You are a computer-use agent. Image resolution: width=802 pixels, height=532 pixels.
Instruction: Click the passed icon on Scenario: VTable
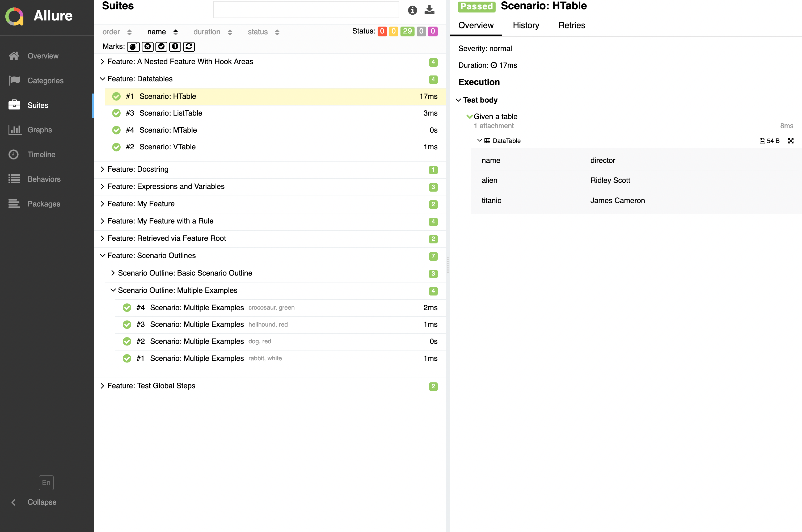click(x=116, y=147)
